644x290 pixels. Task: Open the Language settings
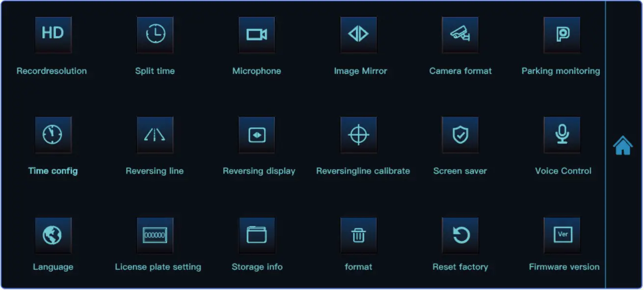53,235
